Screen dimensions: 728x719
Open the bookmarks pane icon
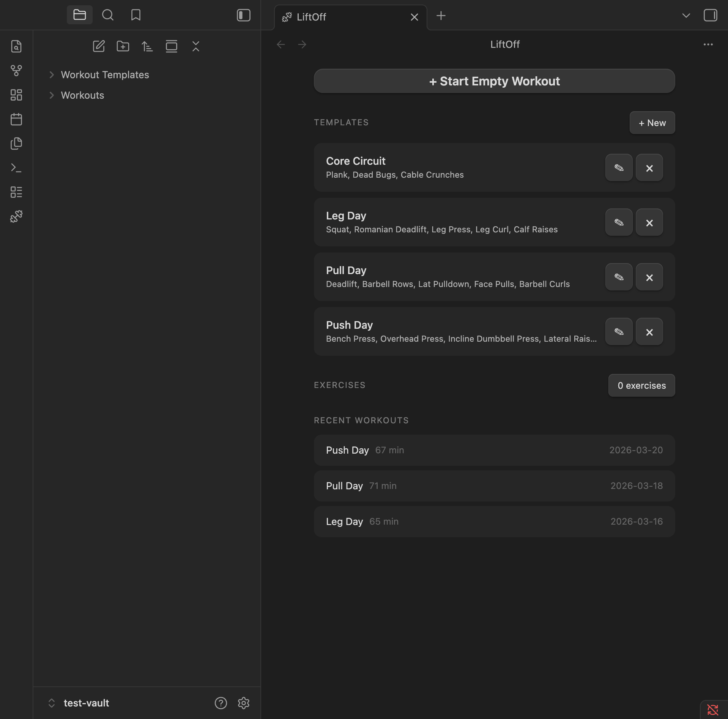coord(136,15)
